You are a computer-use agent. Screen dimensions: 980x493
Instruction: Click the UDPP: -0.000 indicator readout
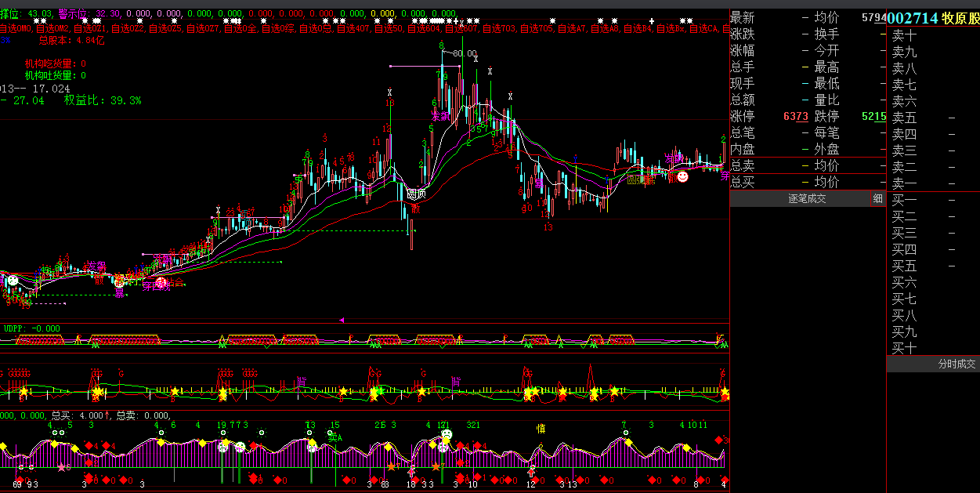(32, 328)
